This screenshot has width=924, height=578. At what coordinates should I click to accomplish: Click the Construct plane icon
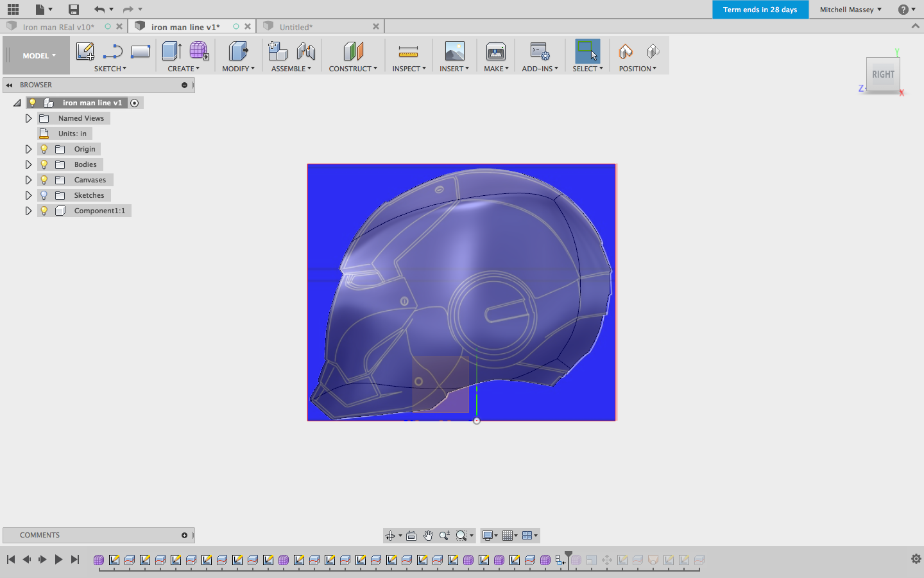353,51
